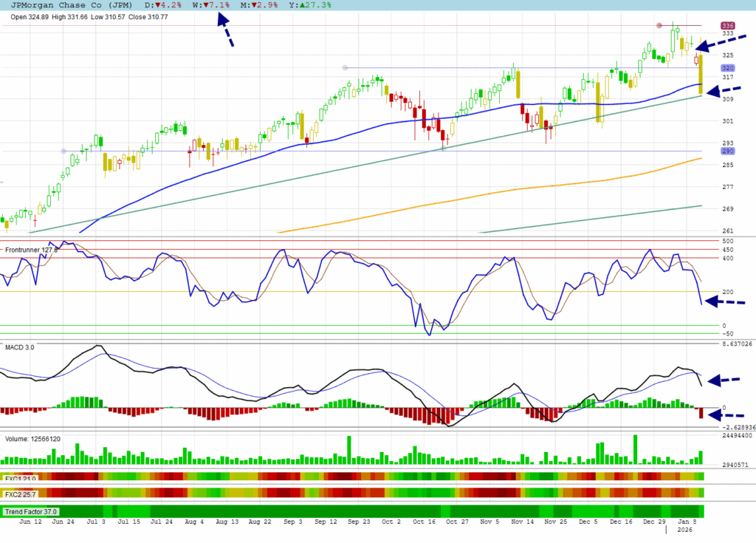The image size is (756, 543).
Task: Select the red circle handle on the 336 line
Action: pos(659,26)
